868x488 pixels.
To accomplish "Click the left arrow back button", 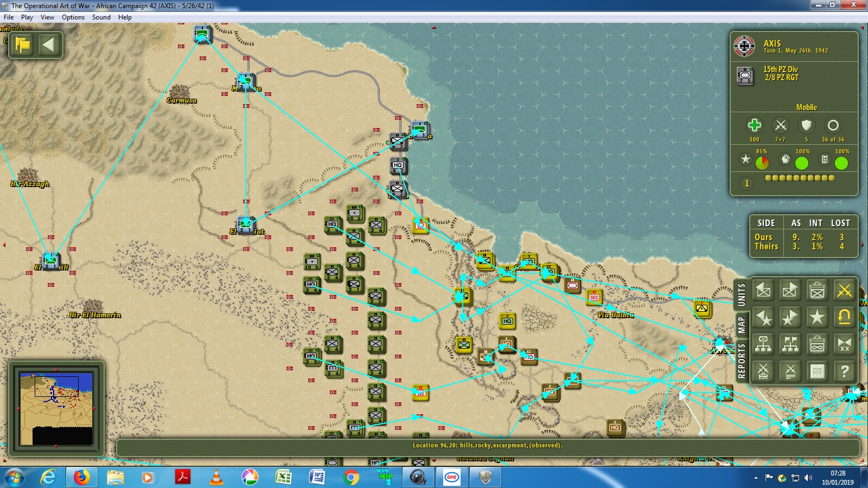I will 49,45.
